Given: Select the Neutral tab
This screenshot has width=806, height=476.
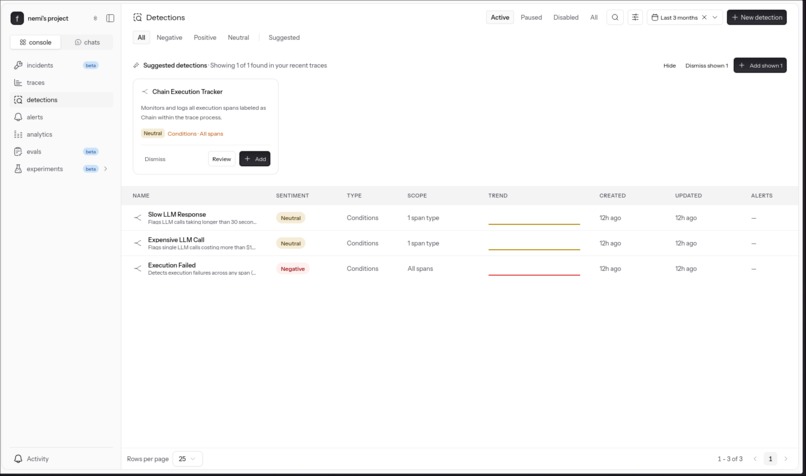Looking at the screenshot, I should (238, 38).
